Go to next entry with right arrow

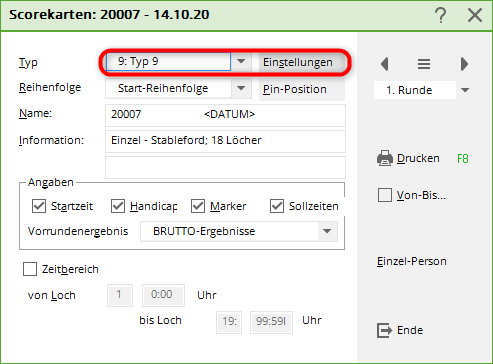[464, 64]
